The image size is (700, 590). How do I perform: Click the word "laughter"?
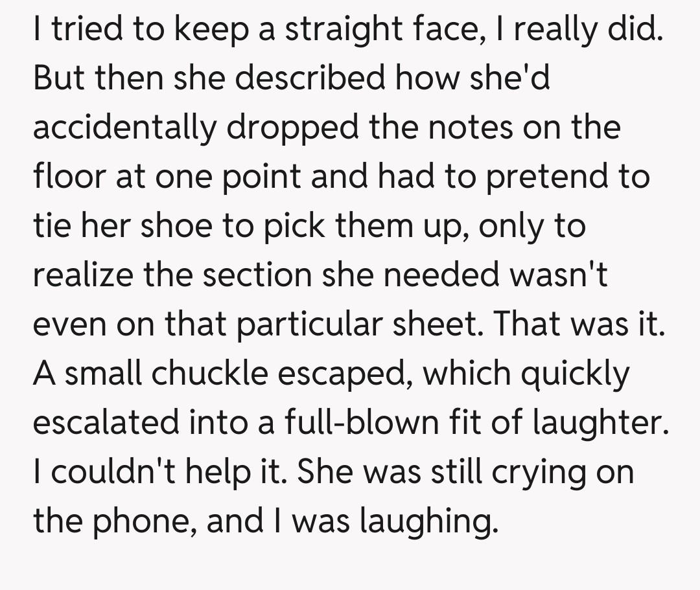coord(599,423)
